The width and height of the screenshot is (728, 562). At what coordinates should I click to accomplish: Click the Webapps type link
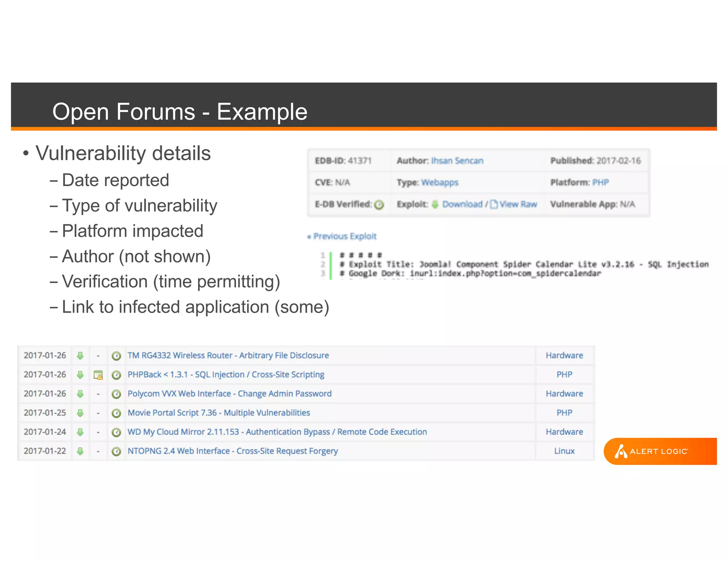click(440, 183)
